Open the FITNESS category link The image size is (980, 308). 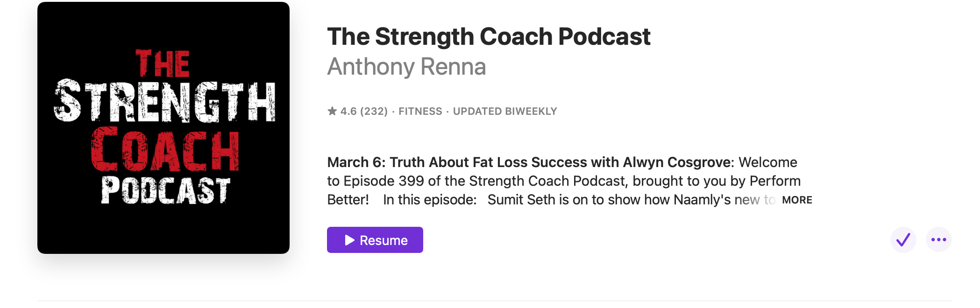pyautogui.click(x=420, y=112)
